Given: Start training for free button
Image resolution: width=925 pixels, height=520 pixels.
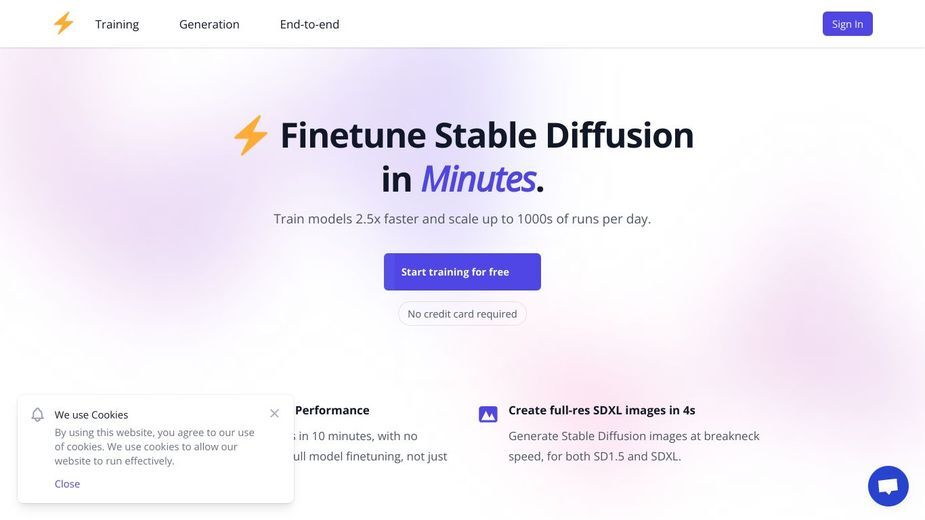Looking at the screenshot, I should click(x=462, y=272).
